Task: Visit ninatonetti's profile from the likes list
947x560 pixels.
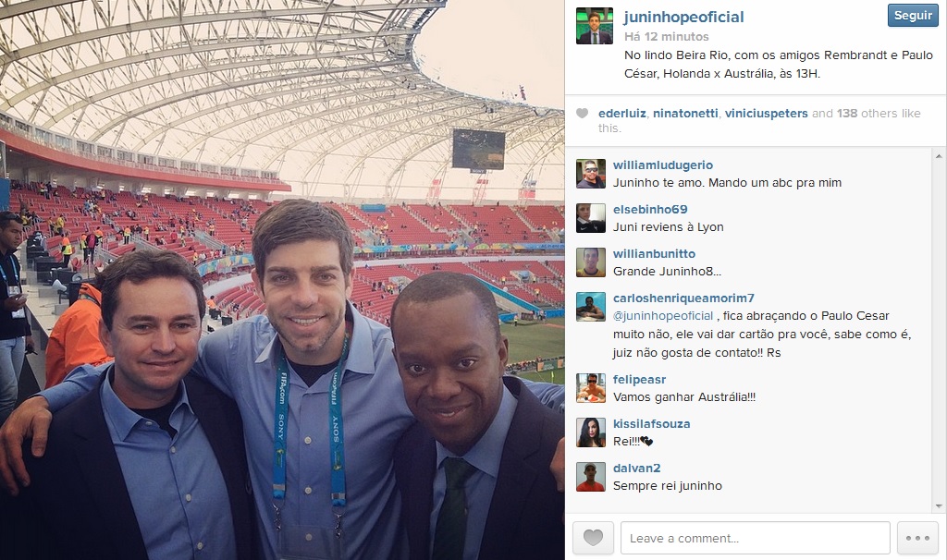Action: 685,113
